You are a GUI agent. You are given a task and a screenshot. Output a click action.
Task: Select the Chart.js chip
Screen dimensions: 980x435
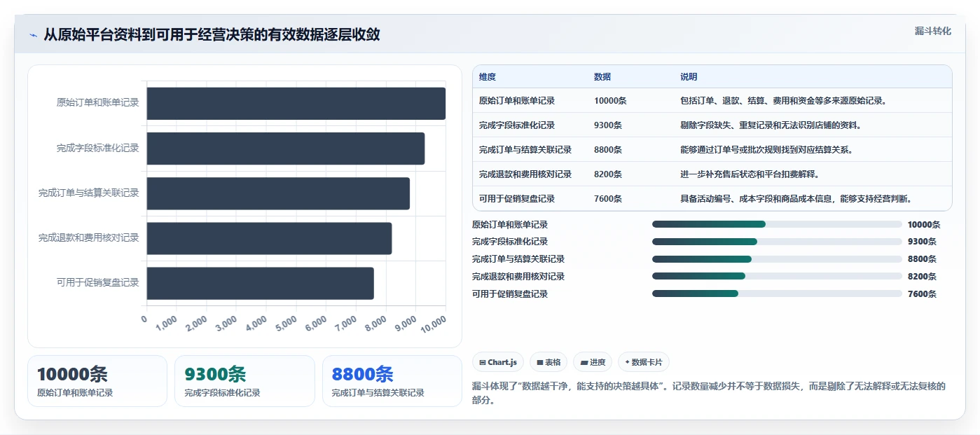point(499,362)
